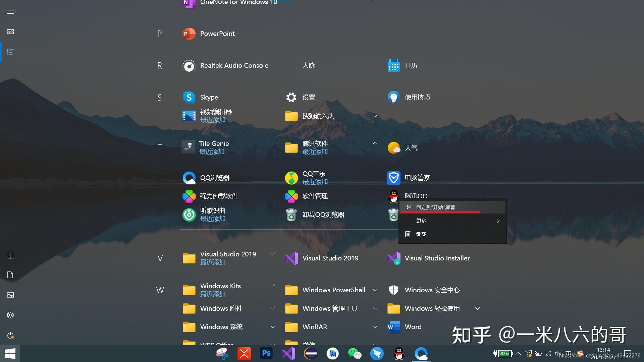
Task: Open 天气 weather app tile
Action: [x=411, y=147]
